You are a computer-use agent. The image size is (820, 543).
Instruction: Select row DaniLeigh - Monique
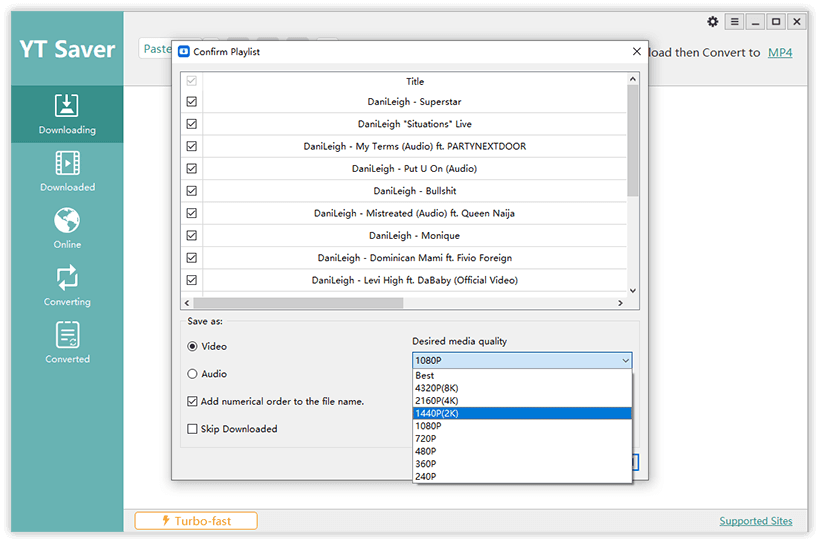pos(414,235)
